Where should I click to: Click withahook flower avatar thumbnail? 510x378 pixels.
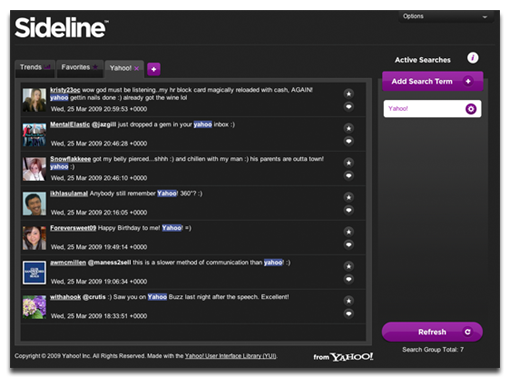pos(34,307)
